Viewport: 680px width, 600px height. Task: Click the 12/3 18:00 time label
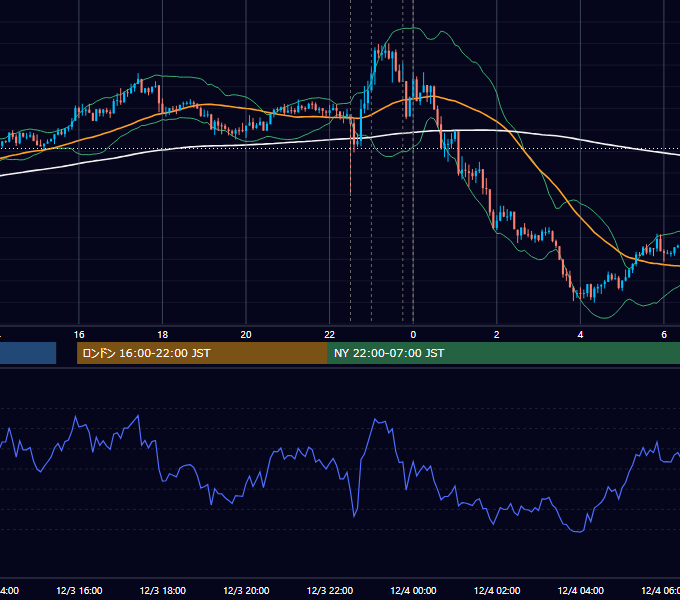pyautogui.click(x=163, y=590)
